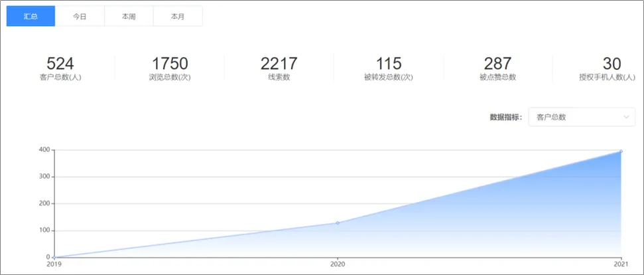Viewport: 644px width, 275px height.
Task: Click the 400 y-axis label
Action: (44, 150)
